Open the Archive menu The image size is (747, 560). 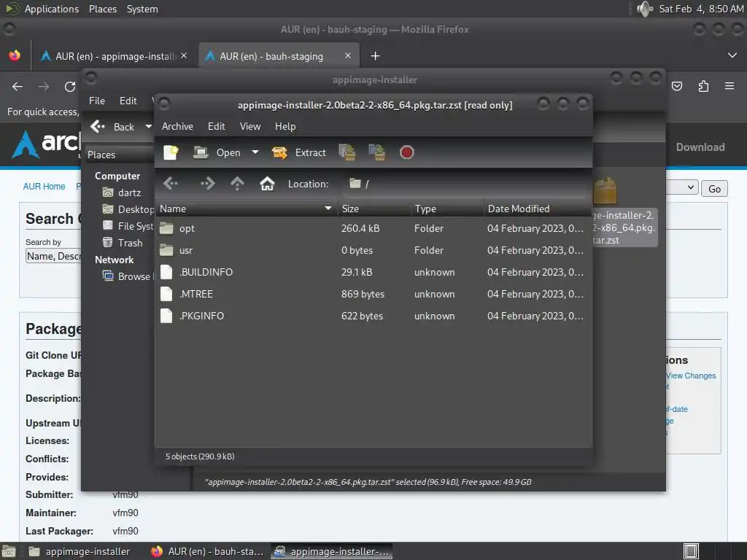pyautogui.click(x=177, y=126)
